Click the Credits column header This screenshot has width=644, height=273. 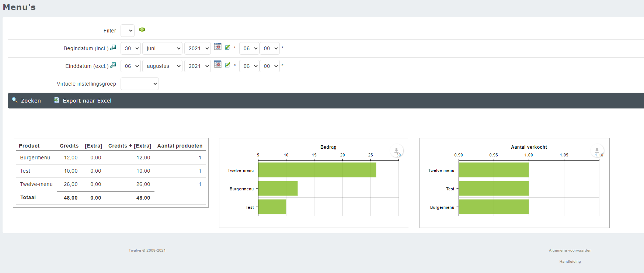click(69, 146)
